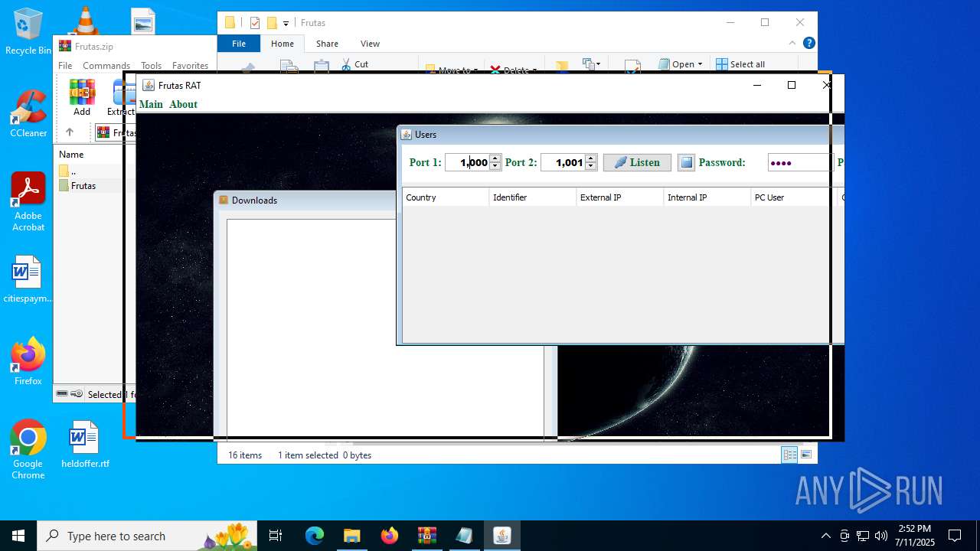Image resolution: width=980 pixels, height=551 pixels.
Task: Open the citiespaym Word document on desktop
Action: (x=28, y=279)
